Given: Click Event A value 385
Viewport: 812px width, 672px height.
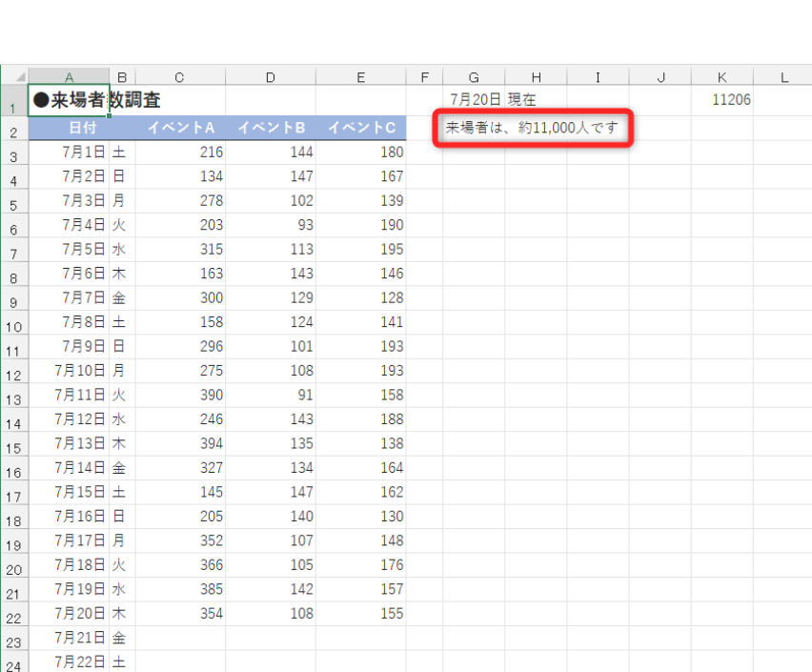Looking at the screenshot, I should point(180,589).
